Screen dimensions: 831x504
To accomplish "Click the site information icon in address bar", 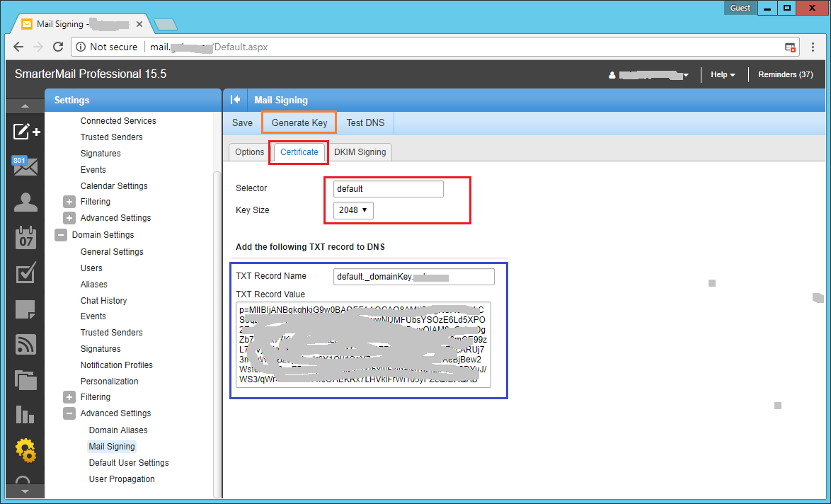I will (81, 47).
